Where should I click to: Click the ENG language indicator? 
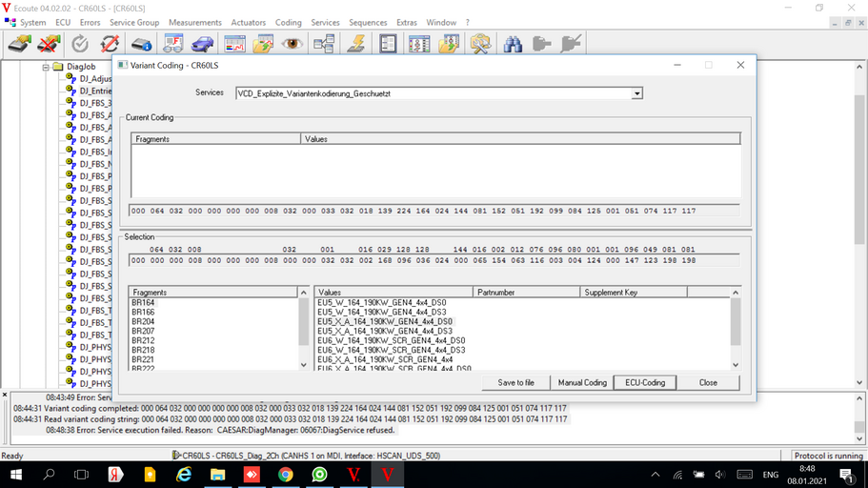[771, 475]
